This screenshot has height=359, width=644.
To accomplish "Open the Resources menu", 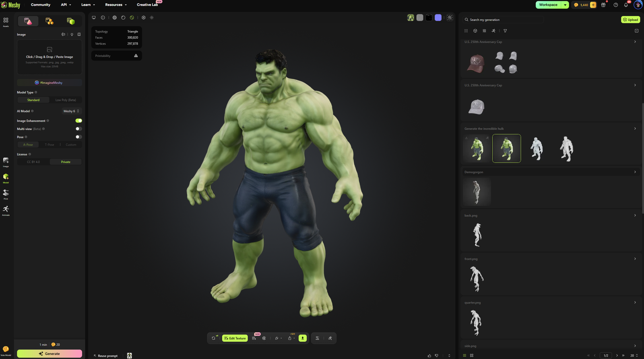I will click(x=116, y=5).
